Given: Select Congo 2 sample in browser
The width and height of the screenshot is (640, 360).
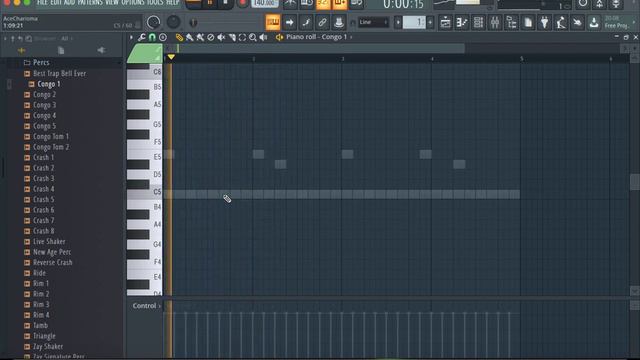Looking at the screenshot, I should [x=44, y=94].
